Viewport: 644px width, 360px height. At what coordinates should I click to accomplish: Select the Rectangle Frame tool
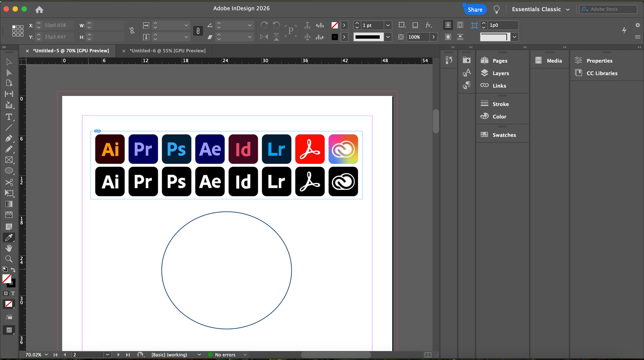click(x=9, y=160)
